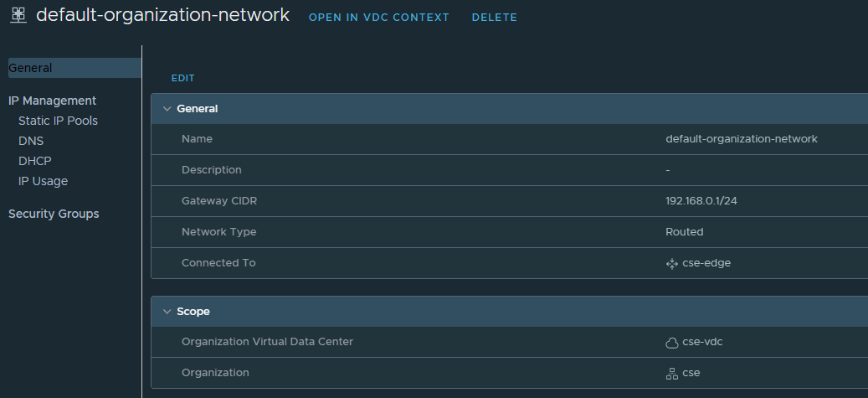
Task: Click Edit above the General panel
Action: 182,78
